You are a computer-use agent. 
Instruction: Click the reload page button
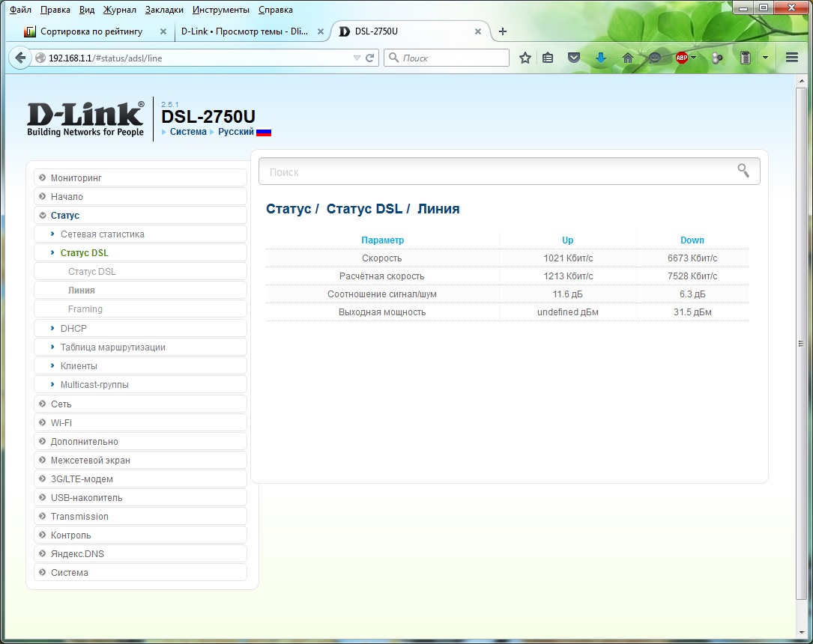tap(369, 58)
